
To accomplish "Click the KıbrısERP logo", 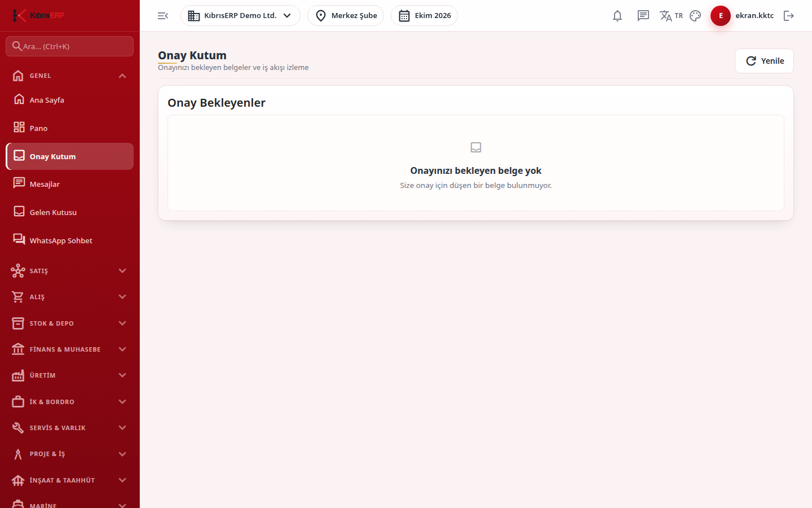I will 38,15.
